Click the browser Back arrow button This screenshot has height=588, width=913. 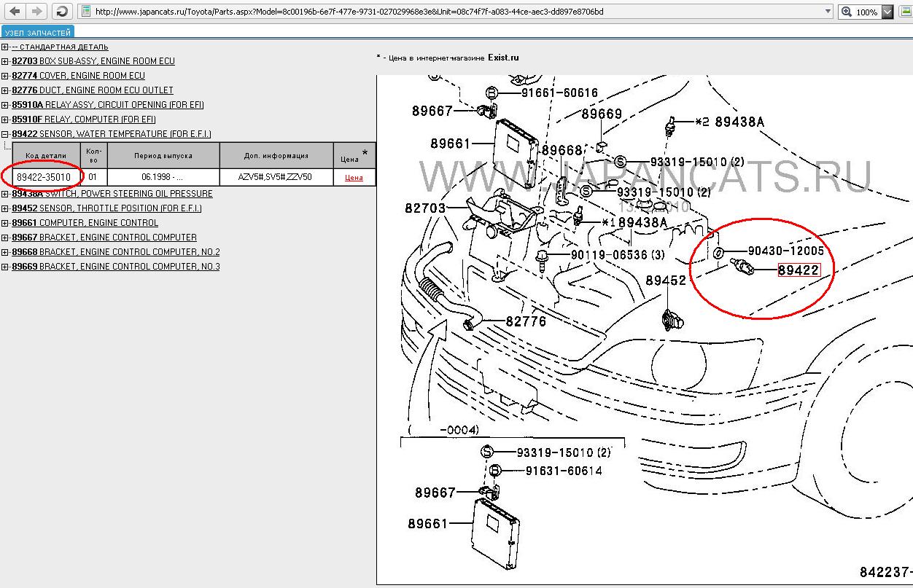[15, 12]
